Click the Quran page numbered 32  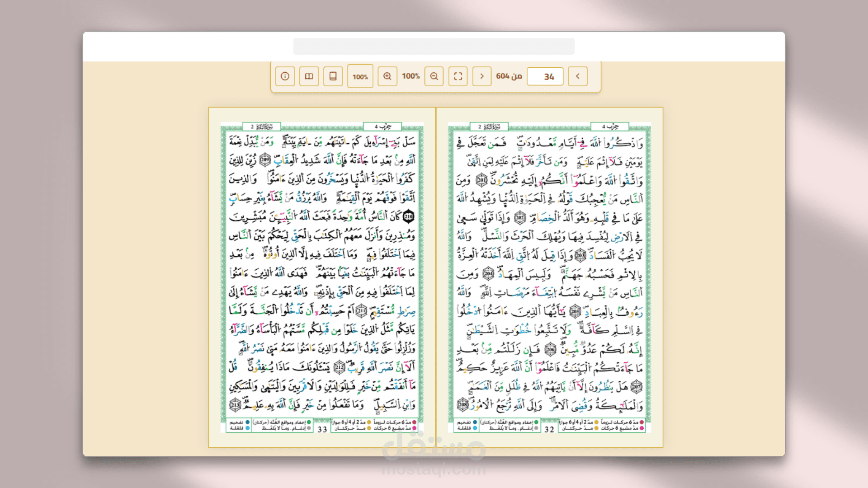549,277
